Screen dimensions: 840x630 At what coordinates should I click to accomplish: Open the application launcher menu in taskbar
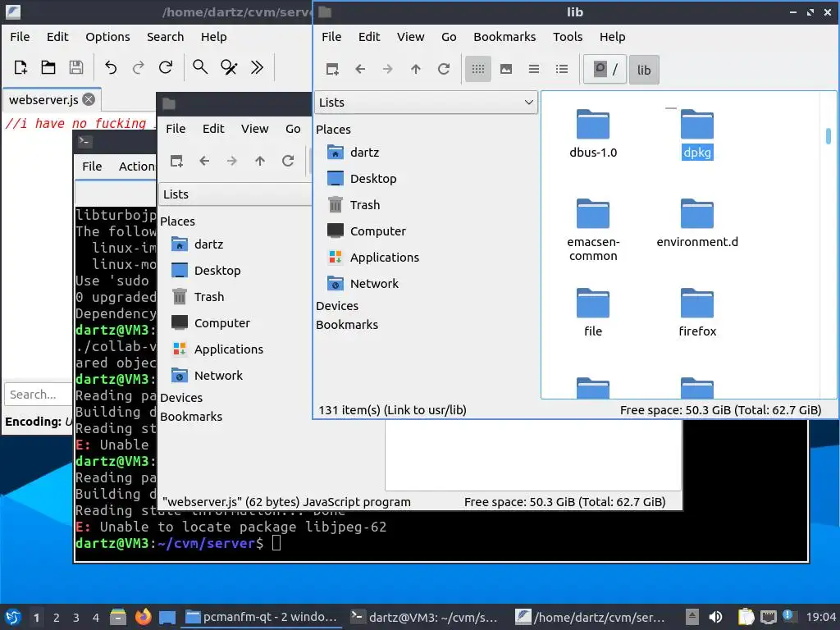13,617
